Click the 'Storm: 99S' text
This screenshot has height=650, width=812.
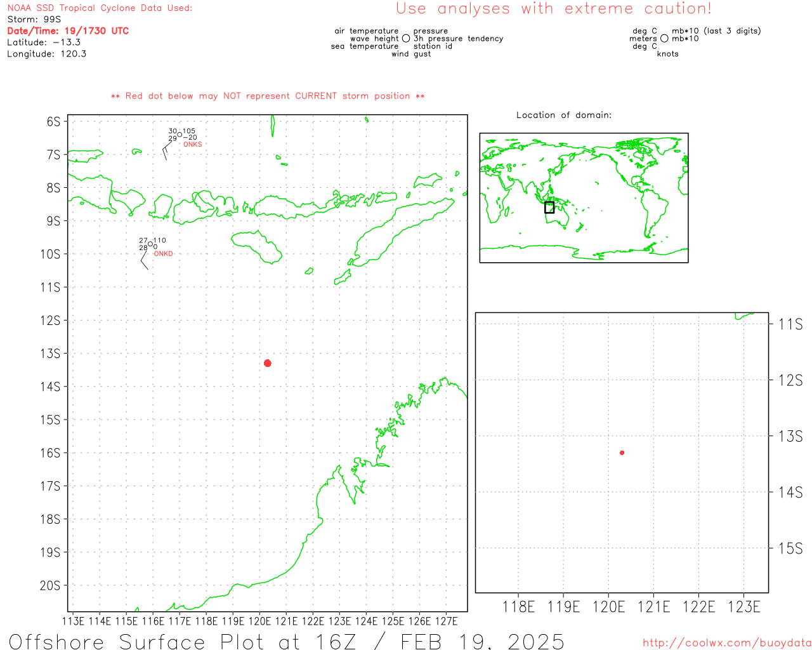tap(34, 20)
